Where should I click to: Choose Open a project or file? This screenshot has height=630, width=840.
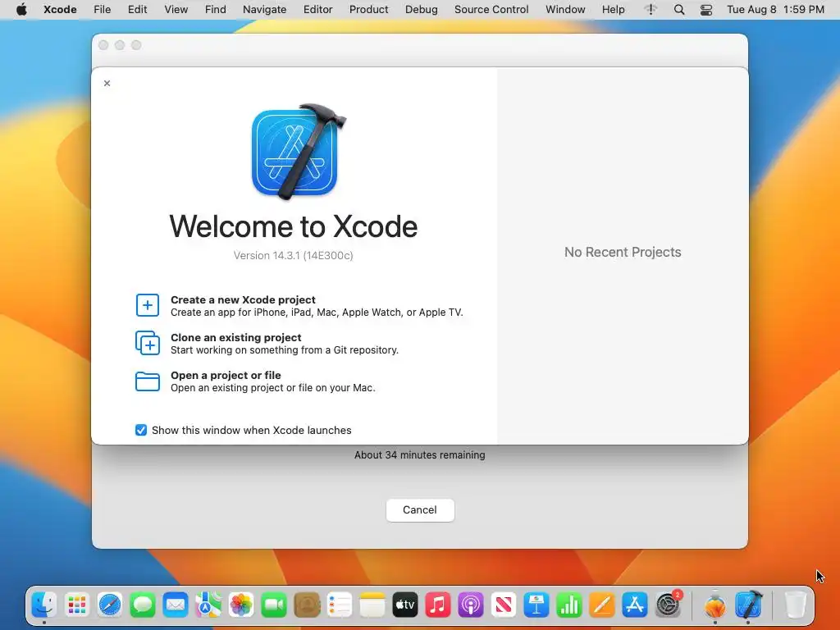(x=255, y=381)
